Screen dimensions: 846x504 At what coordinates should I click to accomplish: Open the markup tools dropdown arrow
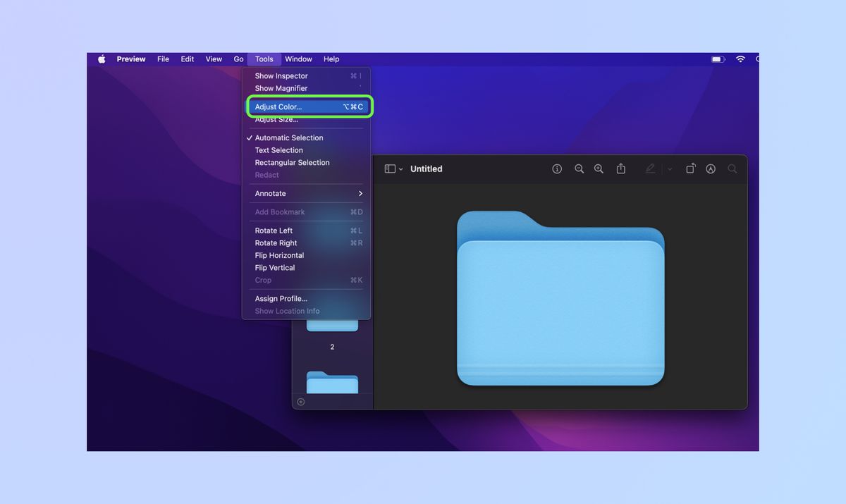coord(668,168)
